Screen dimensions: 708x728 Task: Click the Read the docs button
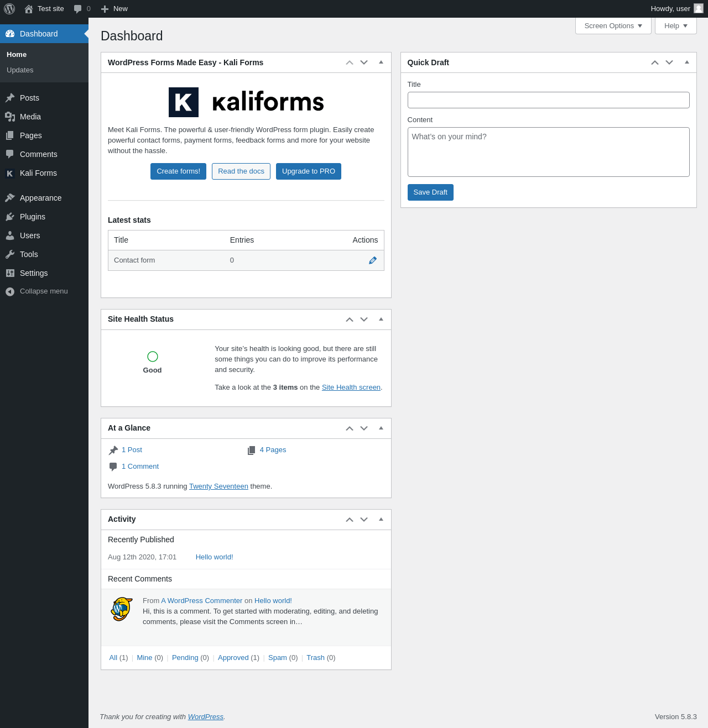tap(241, 171)
